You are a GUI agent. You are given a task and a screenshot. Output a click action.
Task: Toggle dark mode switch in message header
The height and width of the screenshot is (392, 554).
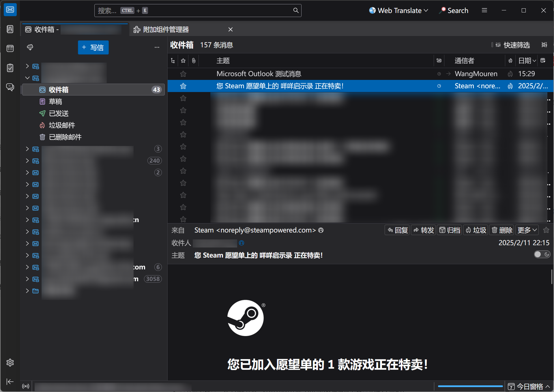542,254
